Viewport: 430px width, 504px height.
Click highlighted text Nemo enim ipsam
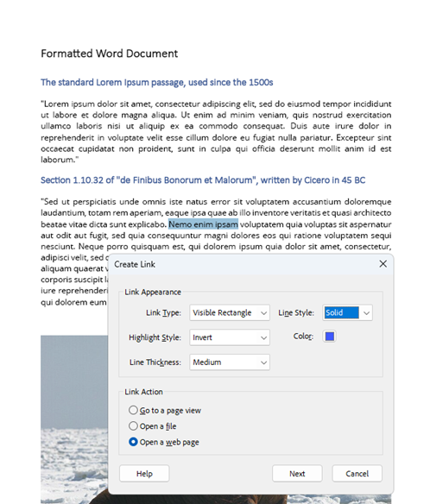(203, 224)
